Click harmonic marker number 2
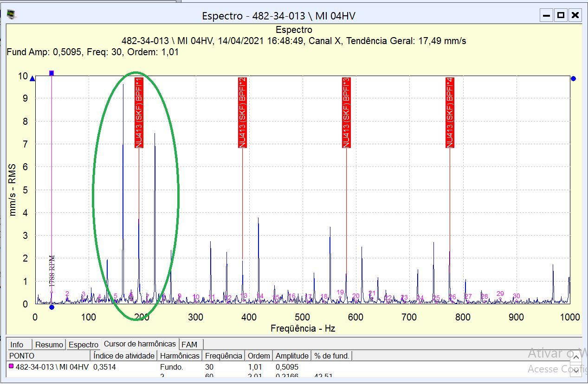The height and width of the screenshot is (384, 588). click(x=67, y=294)
